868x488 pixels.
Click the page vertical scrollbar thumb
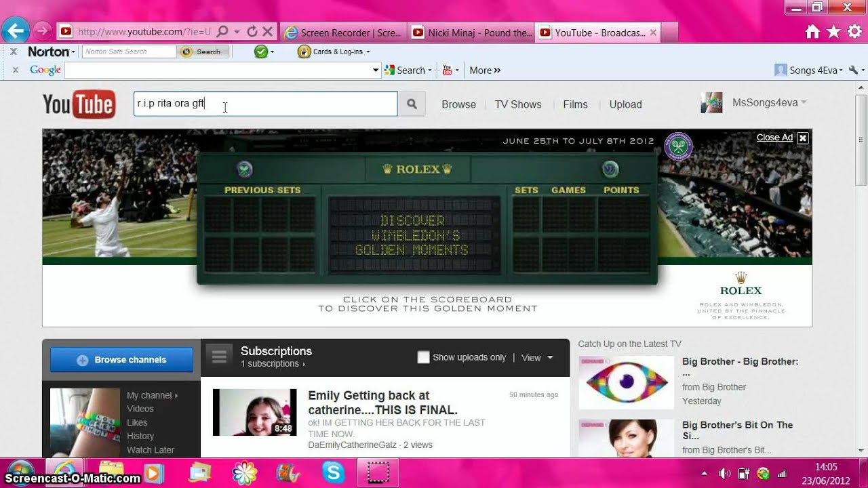tap(861, 140)
